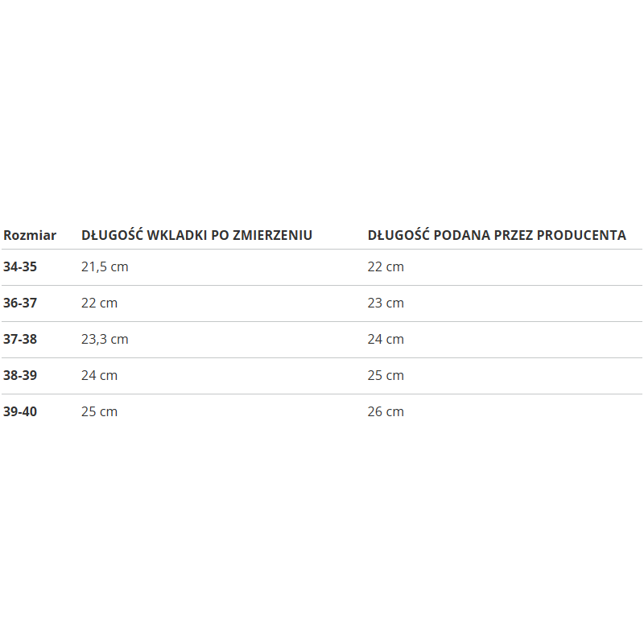This screenshot has width=644, height=644.
Task: Click the 24 cm value in the 38-39 row
Action: [x=99, y=375]
